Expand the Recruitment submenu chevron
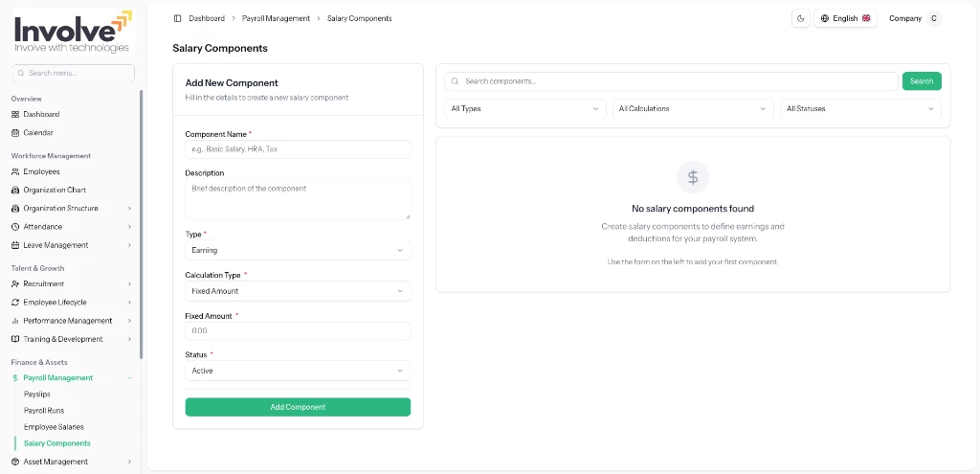The image size is (980, 474). pos(129,283)
